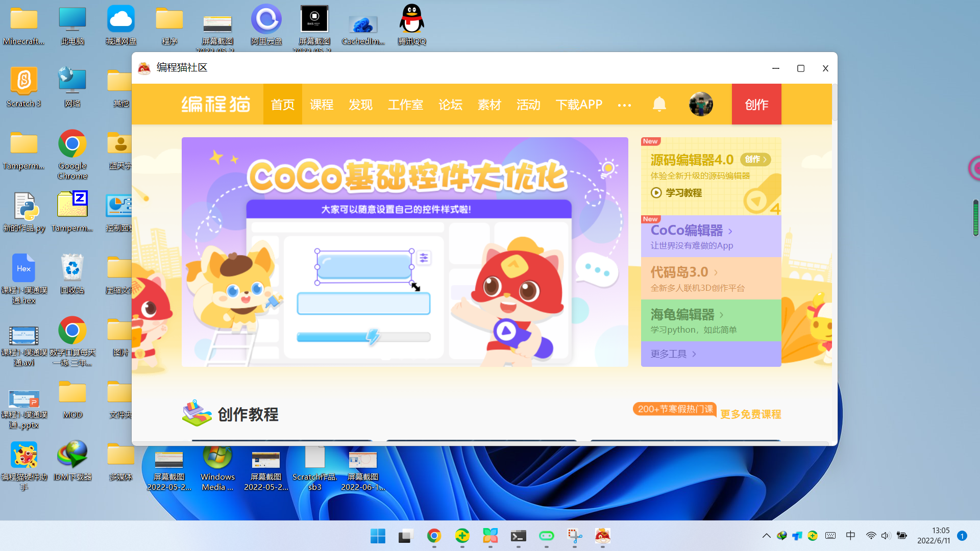This screenshot has height=551, width=980.
Task: Open the 课程 navigation tab
Action: [322, 104]
